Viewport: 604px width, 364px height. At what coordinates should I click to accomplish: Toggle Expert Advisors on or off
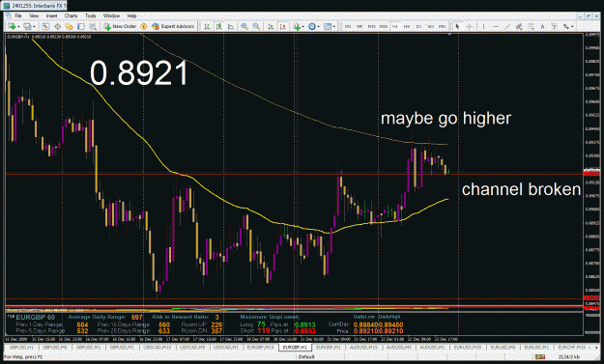click(173, 26)
